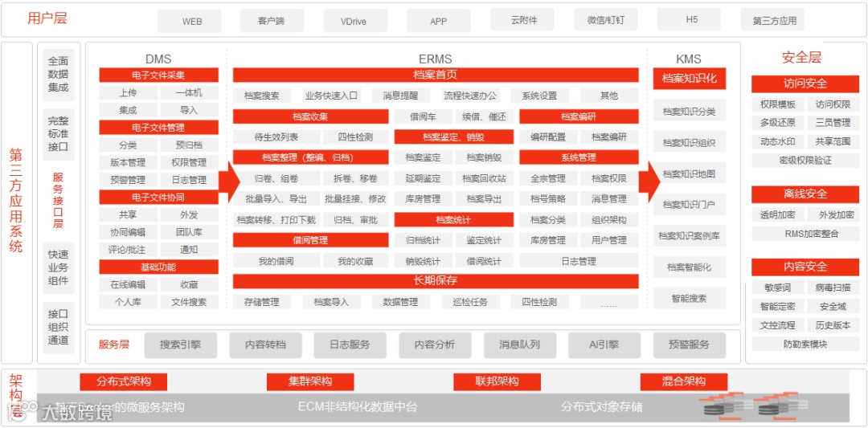This screenshot has height=428, width=868.
Task: Select the 透明加密 box
Action: 778,215
